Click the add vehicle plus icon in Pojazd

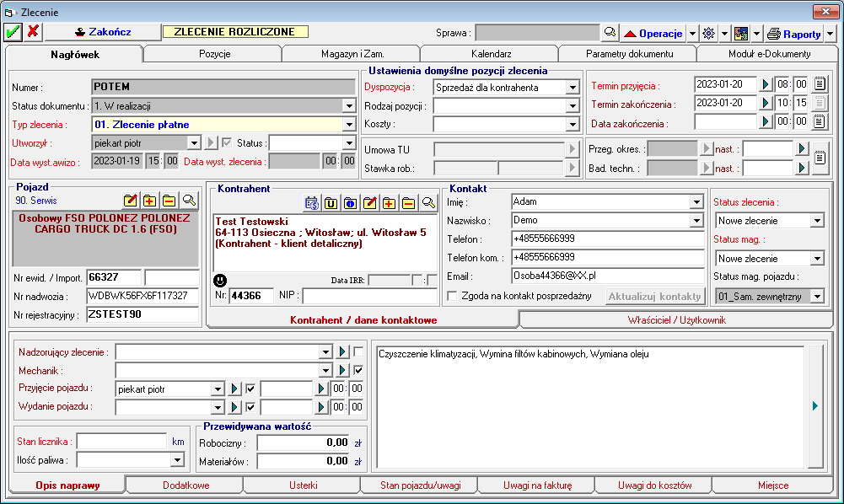point(149,201)
